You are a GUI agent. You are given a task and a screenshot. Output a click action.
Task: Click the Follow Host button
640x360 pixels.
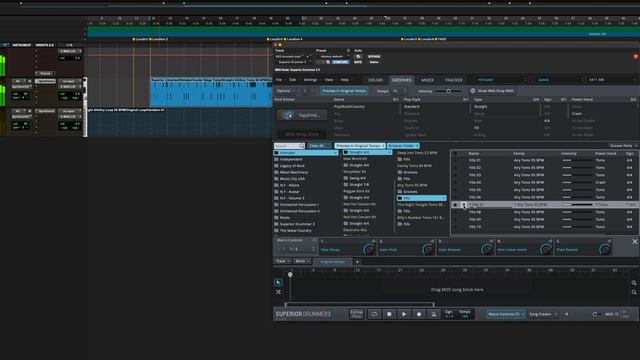coord(357,314)
